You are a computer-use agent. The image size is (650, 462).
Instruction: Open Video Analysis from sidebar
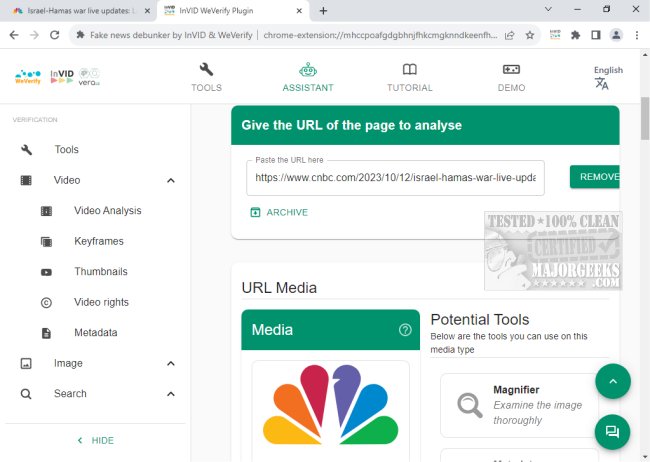107,211
